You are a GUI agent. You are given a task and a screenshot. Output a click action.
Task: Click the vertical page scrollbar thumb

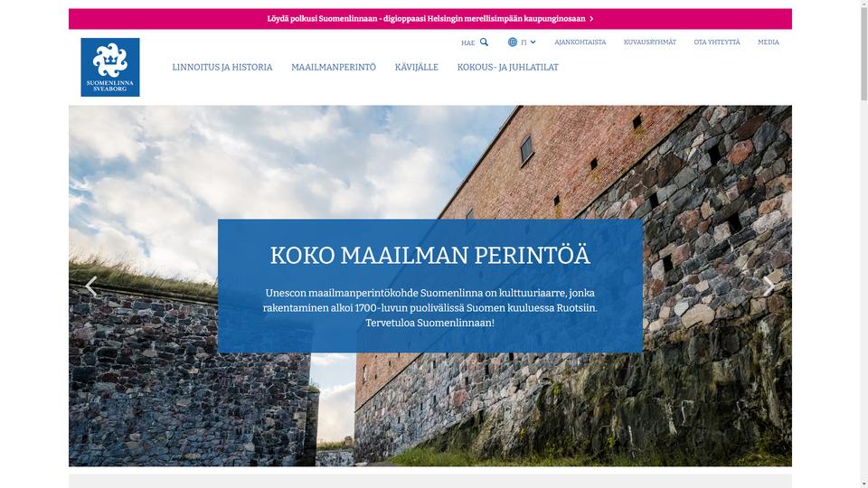pos(863,52)
